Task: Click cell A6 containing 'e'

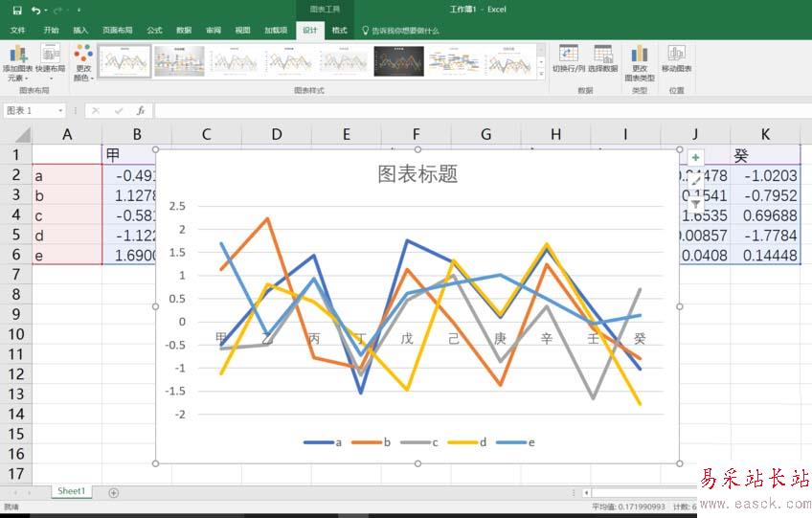Action: [x=67, y=255]
